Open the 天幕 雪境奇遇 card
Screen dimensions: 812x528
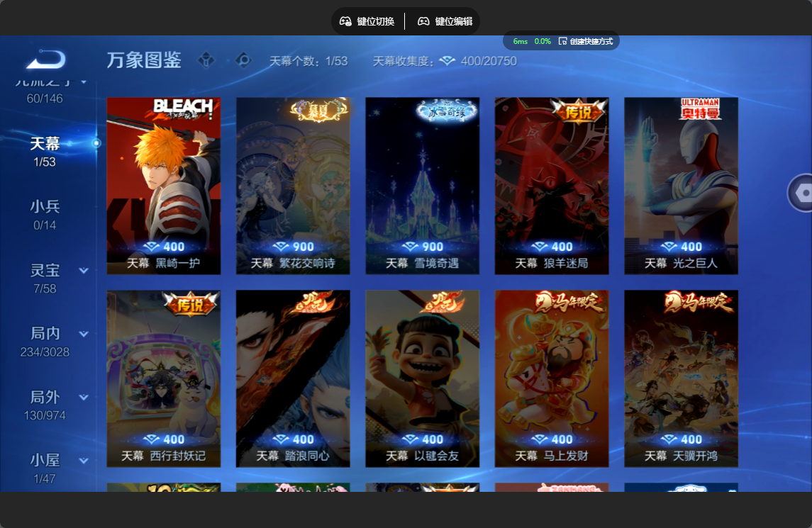pyautogui.click(x=423, y=186)
